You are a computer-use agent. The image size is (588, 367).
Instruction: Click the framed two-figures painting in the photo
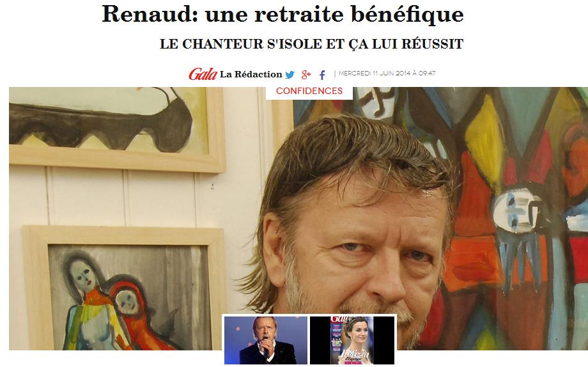click(124, 287)
